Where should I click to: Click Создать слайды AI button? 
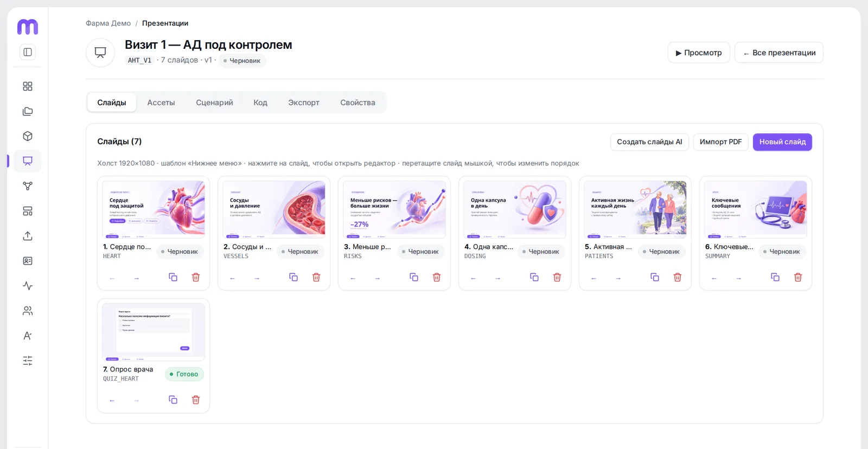(649, 142)
